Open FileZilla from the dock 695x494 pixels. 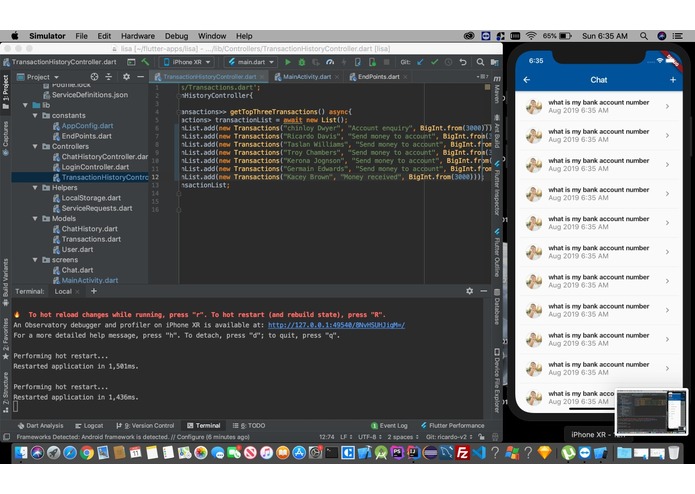(462, 453)
